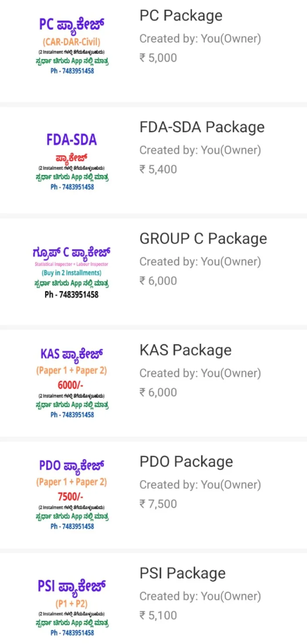Open the PC Package title
Screen dimensions: 307x644
tap(181, 16)
